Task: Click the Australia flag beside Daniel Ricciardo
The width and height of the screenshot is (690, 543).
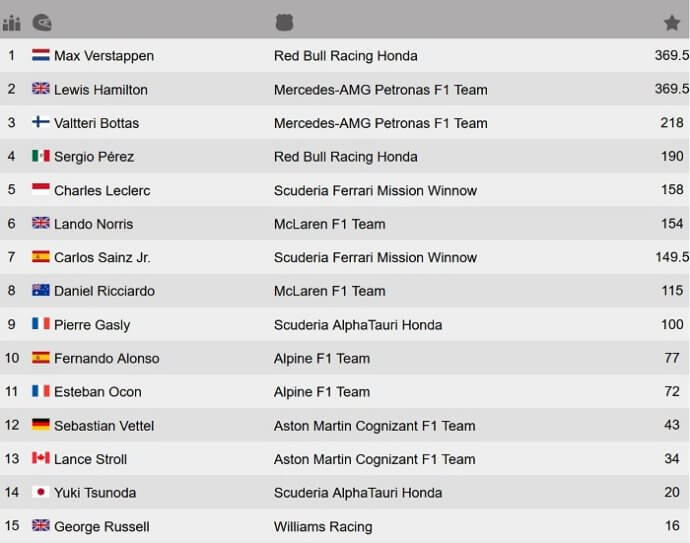Action: click(40, 290)
